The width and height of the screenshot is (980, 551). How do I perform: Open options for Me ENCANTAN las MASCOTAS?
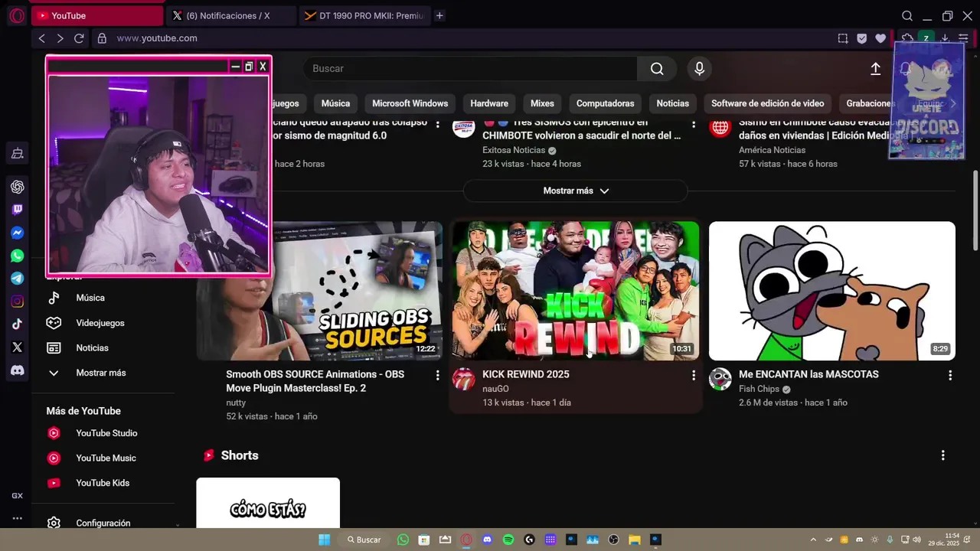click(x=950, y=375)
